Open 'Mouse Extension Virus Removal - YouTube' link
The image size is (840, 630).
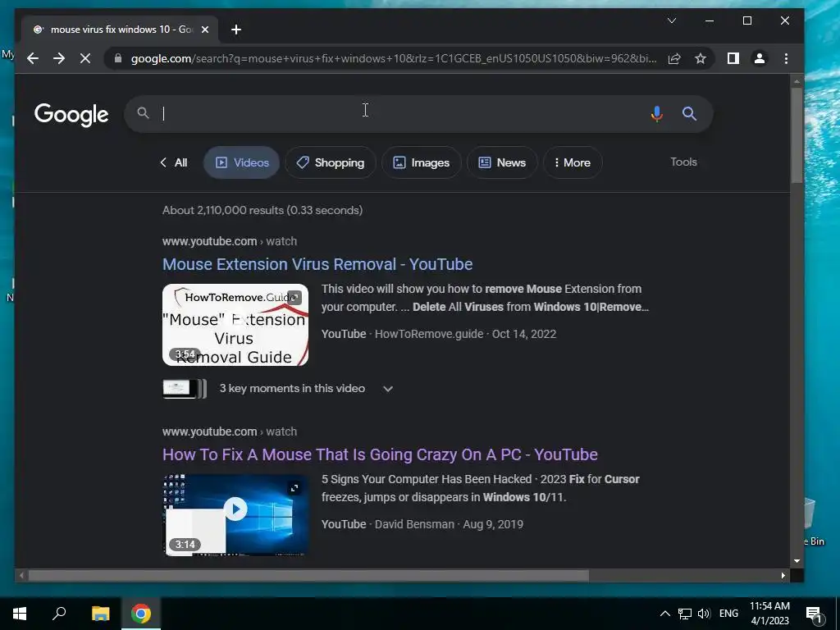click(x=317, y=264)
